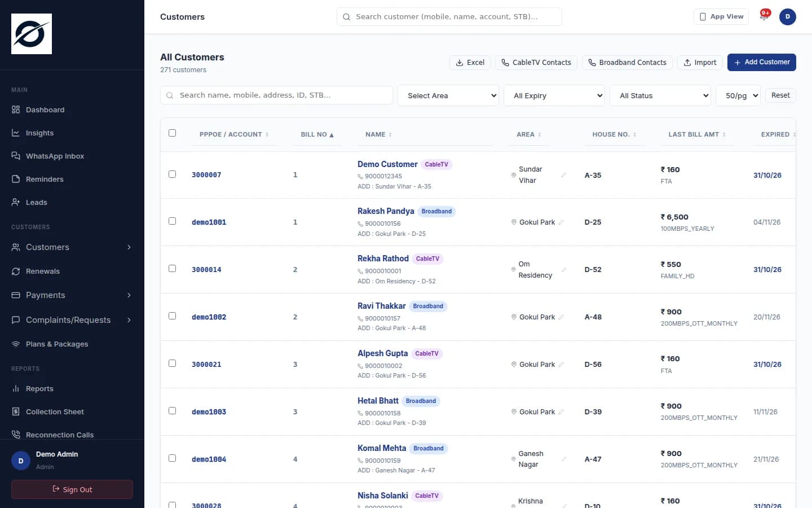812x508 pixels.
Task: Open the All Expiry dropdown
Action: pos(554,95)
